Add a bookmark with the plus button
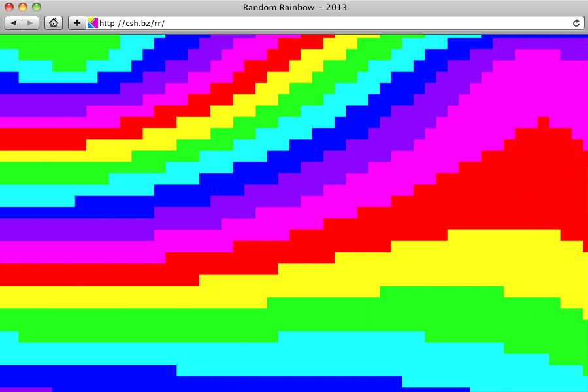The height and width of the screenshot is (392, 588). click(x=77, y=24)
